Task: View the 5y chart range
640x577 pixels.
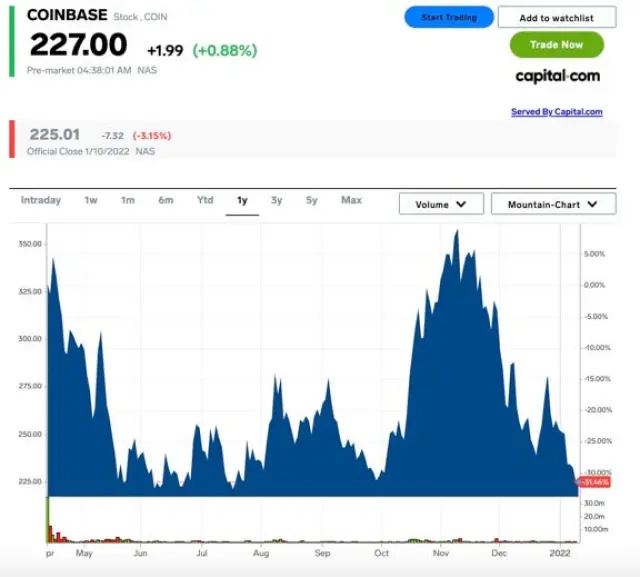Action: (x=312, y=201)
